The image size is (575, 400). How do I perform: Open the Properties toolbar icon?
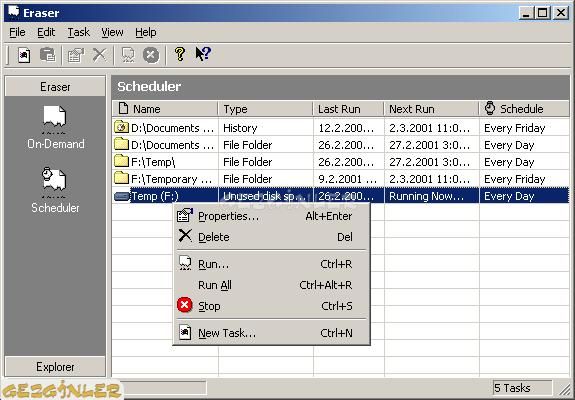[76, 55]
